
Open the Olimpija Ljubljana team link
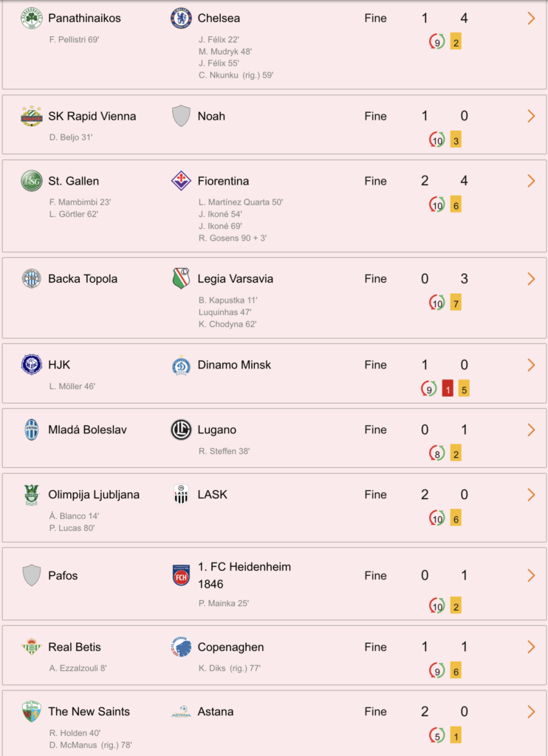(x=94, y=495)
